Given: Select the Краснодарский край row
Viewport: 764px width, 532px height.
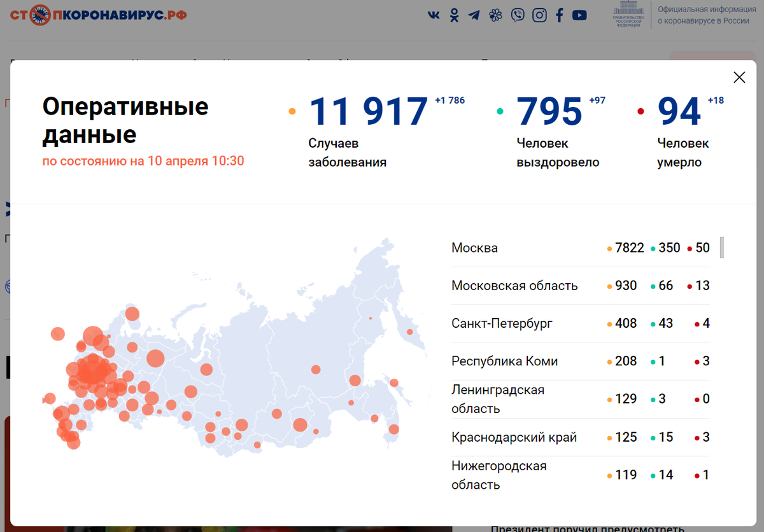Looking at the screenshot, I should [x=581, y=437].
